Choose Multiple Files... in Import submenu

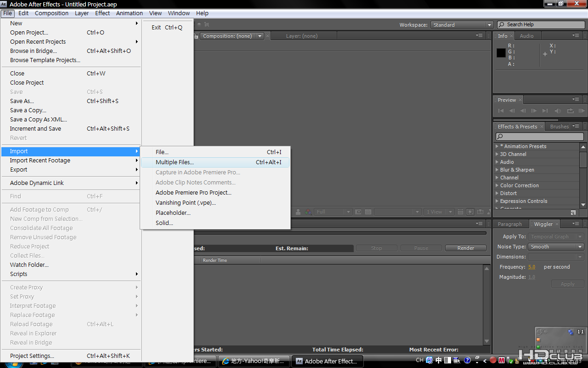215,162
